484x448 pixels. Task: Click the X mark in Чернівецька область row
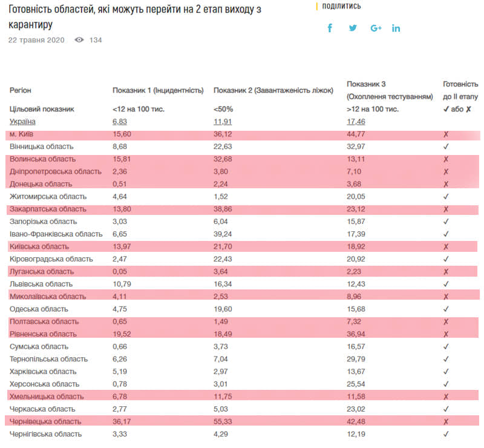[x=446, y=422]
